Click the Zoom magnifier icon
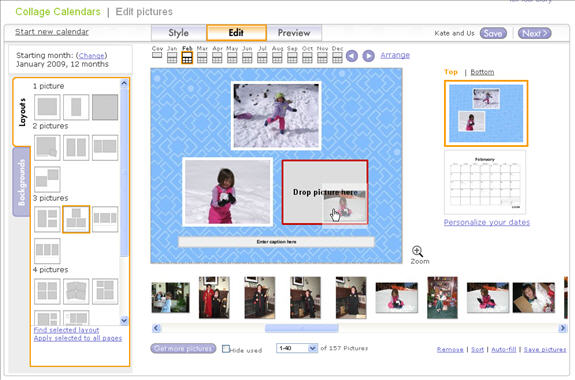575x380 pixels. click(x=417, y=251)
